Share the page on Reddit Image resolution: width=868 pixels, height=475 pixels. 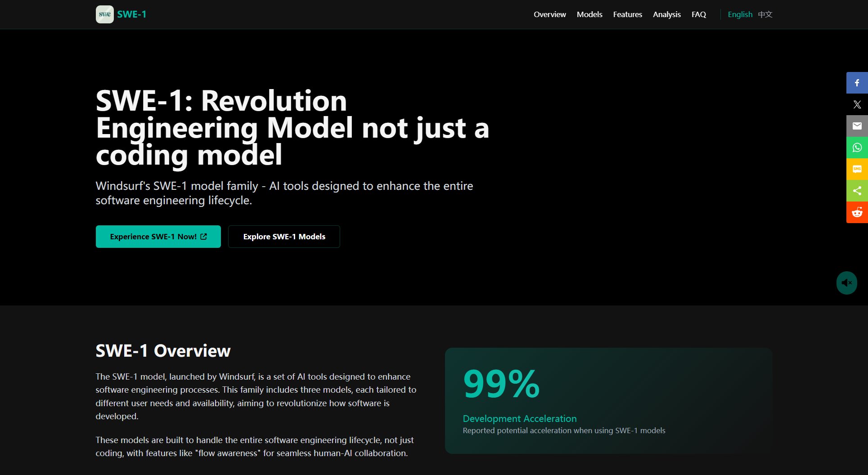(857, 212)
